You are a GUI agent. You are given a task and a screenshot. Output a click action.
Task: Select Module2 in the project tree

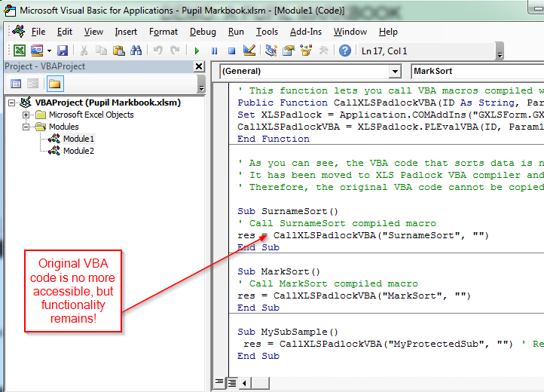click(x=78, y=151)
